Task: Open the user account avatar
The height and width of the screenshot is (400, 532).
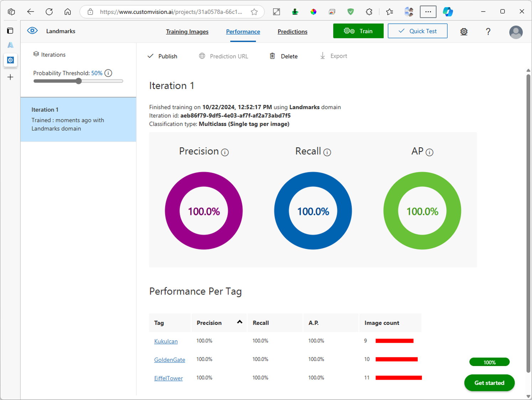Action: pos(516,32)
